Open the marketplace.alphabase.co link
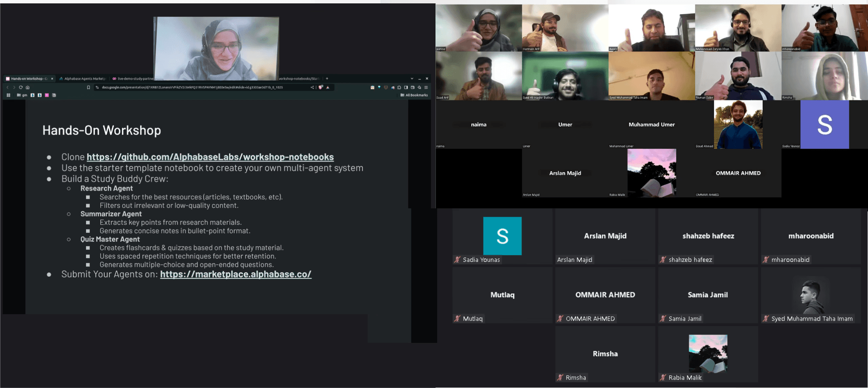Image resolution: width=868 pixels, height=388 pixels. [x=236, y=274]
